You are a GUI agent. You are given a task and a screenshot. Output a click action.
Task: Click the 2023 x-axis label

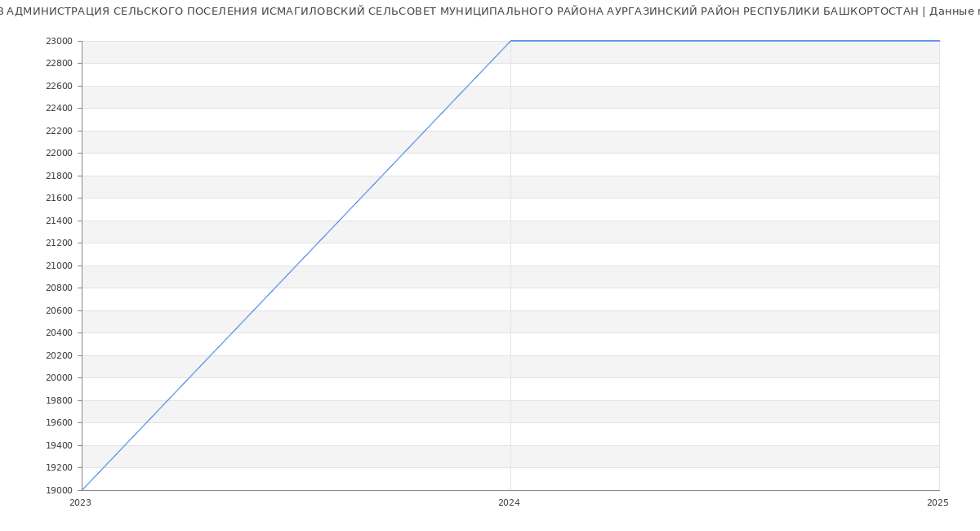(x=80, y=503)
